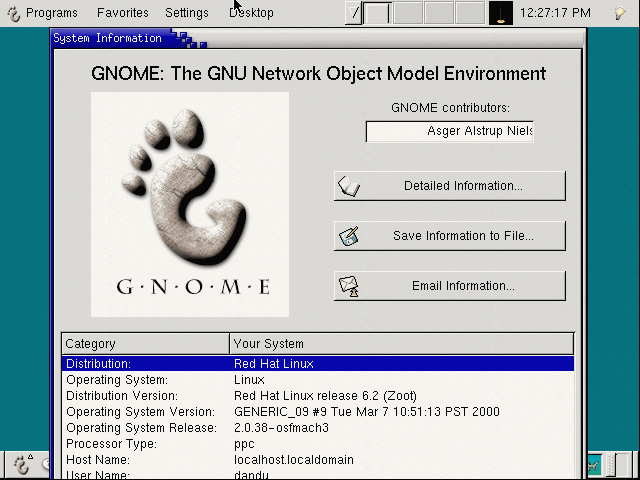Click the black pendulum applet in the panel
The image size is (640, 480).
click(501, 13)
